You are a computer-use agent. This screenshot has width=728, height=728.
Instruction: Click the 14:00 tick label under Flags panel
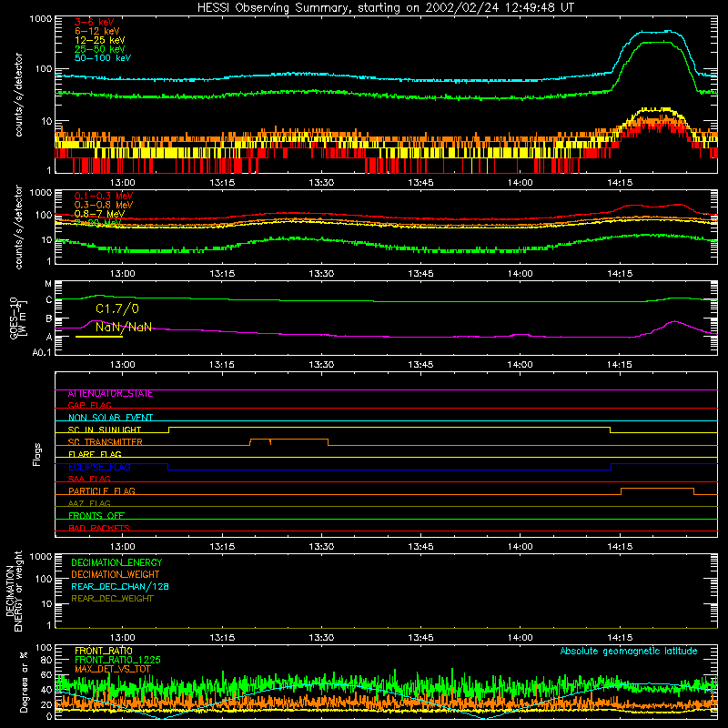pyautogui.click(x=520, y=547)
